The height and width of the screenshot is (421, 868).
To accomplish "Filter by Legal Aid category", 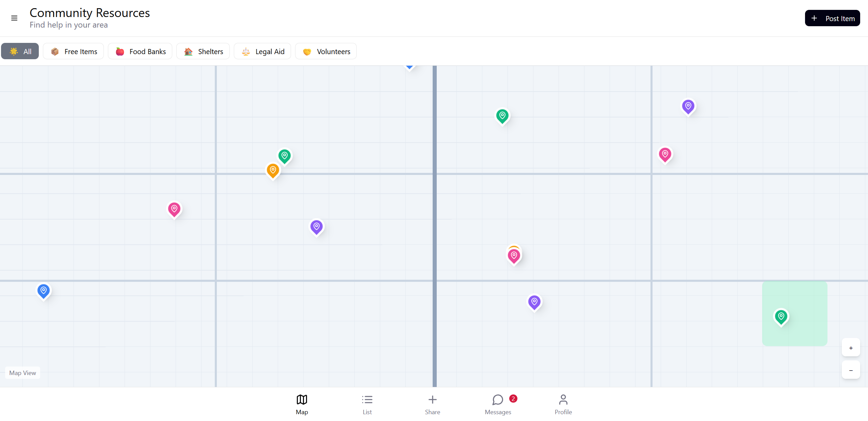I will [x=262, y=51].
